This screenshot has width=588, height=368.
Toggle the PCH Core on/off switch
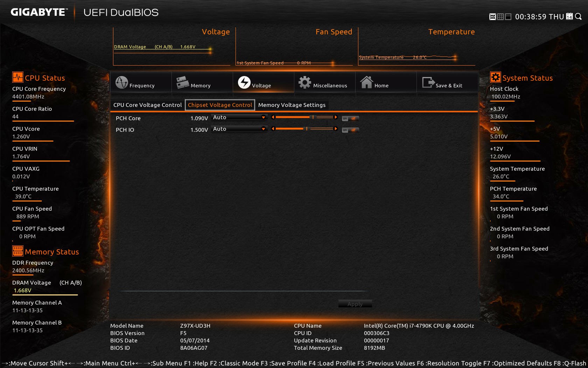(350, 118)
